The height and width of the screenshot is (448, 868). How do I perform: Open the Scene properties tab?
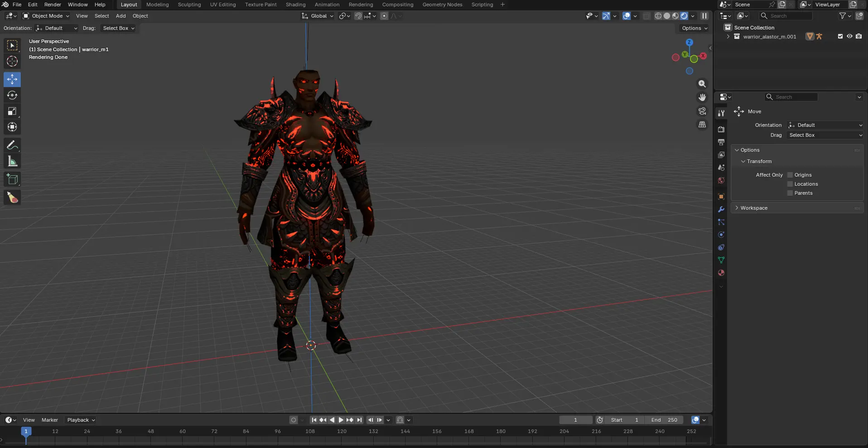pyautogui.click(x=721, y=167)
